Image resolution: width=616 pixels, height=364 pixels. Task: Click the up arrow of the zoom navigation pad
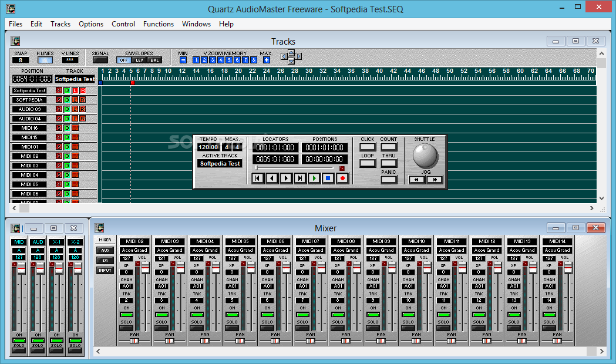coord(291,52)
